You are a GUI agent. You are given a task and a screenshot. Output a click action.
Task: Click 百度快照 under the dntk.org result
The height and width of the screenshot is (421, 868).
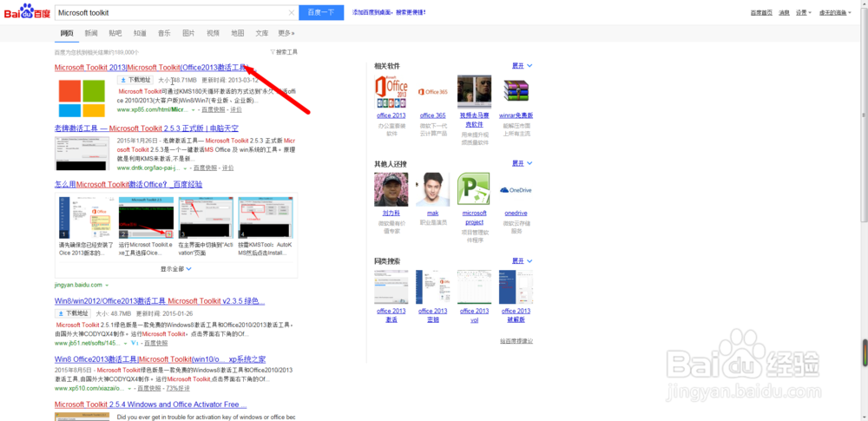[206, 168]
